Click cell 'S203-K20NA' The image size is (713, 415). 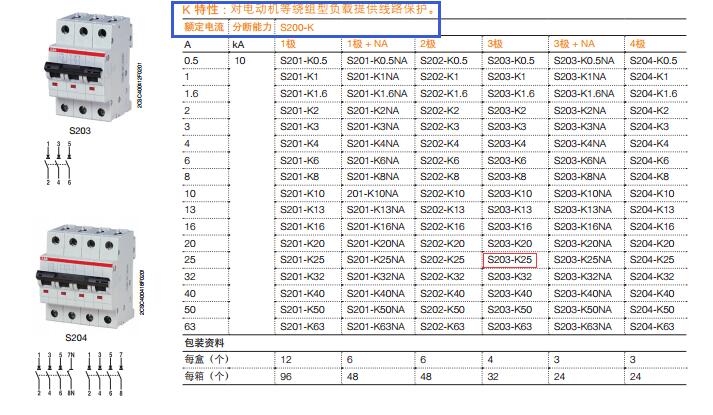[x=582, y=244]
